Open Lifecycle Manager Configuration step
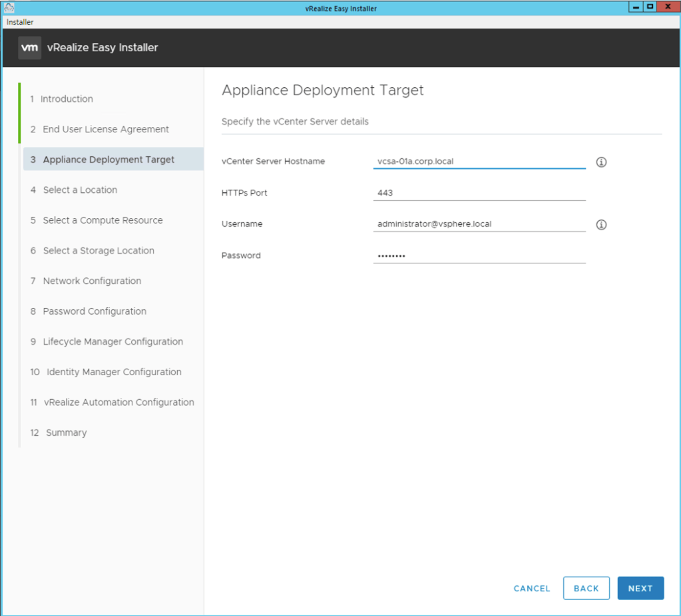Screen dimensions: 681x616 pyautogui.click(x=113, y=342)
